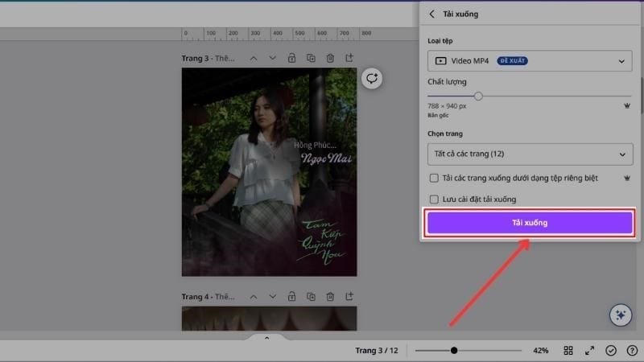Enable 'Tải các trang xuống dưới dạng tệp riêng biệt'

pyautogui.click(x=435, y=178)
